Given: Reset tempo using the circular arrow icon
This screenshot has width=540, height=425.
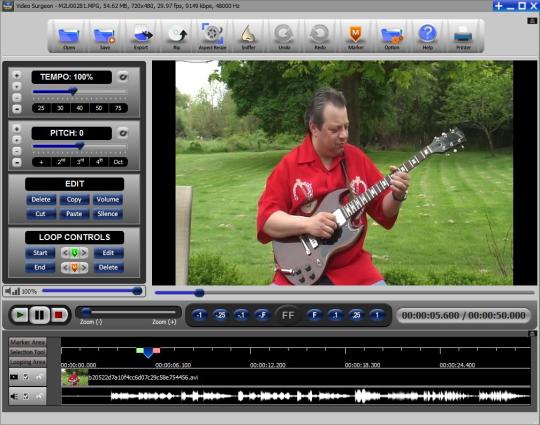Looking at the screenshot, I should [123, 77].
